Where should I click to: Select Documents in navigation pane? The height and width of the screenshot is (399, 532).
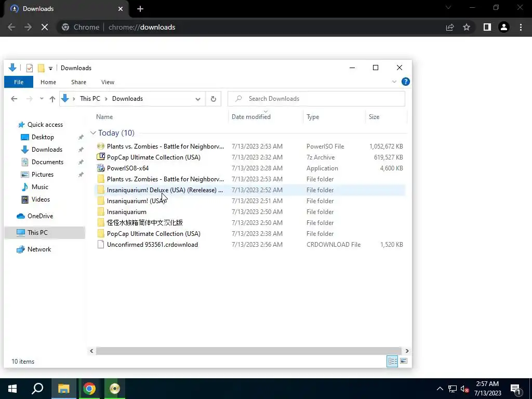(47, 162)
